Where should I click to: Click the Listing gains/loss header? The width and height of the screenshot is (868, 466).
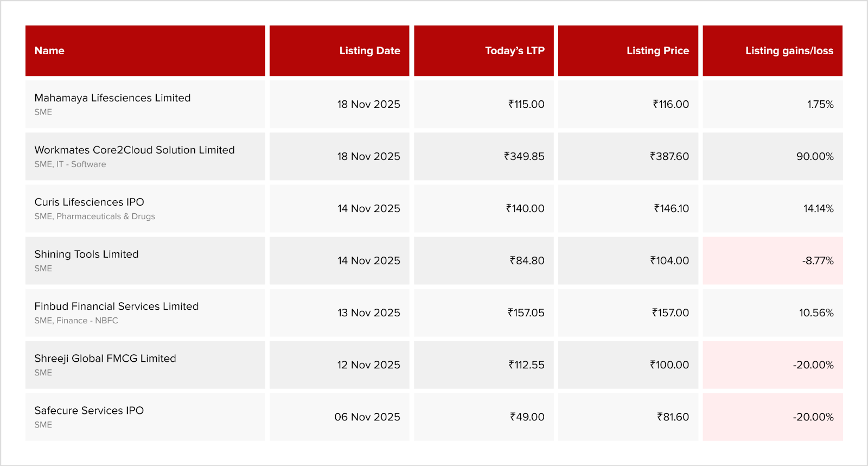tap(789, 51)
